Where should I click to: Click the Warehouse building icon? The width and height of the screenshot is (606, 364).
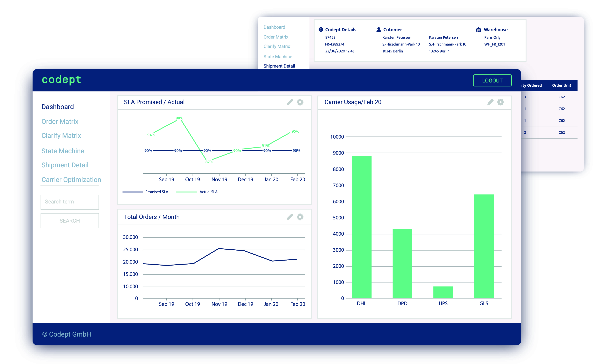478,29
